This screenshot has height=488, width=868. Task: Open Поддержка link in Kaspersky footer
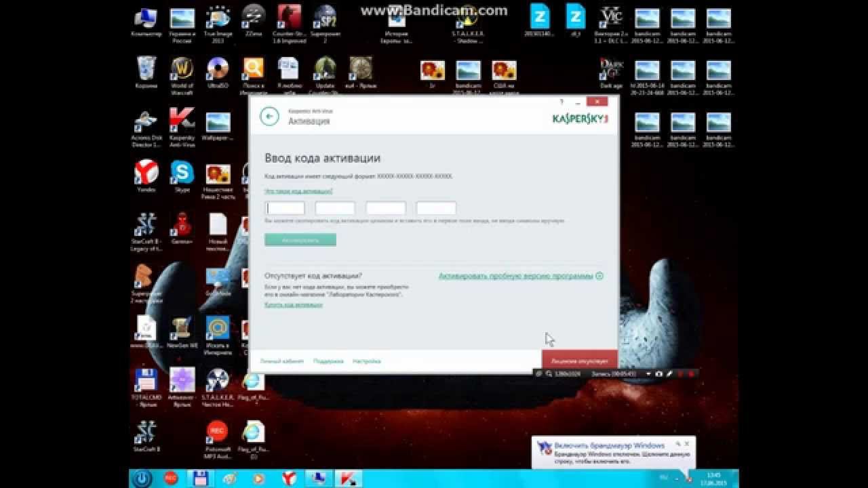[x=328, y=361]
